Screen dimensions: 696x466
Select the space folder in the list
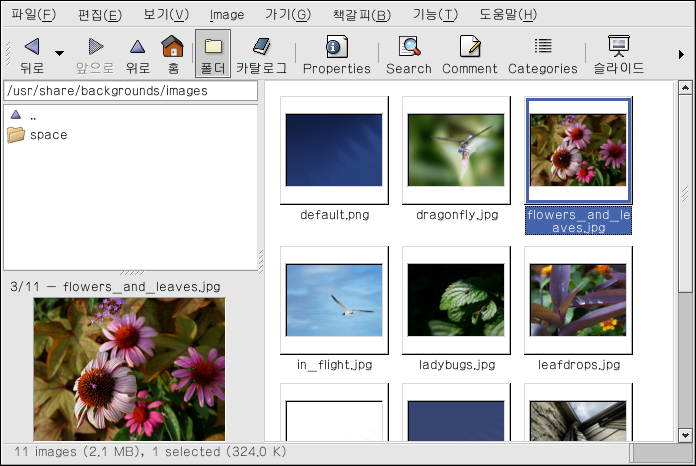[x=48, y=135]
